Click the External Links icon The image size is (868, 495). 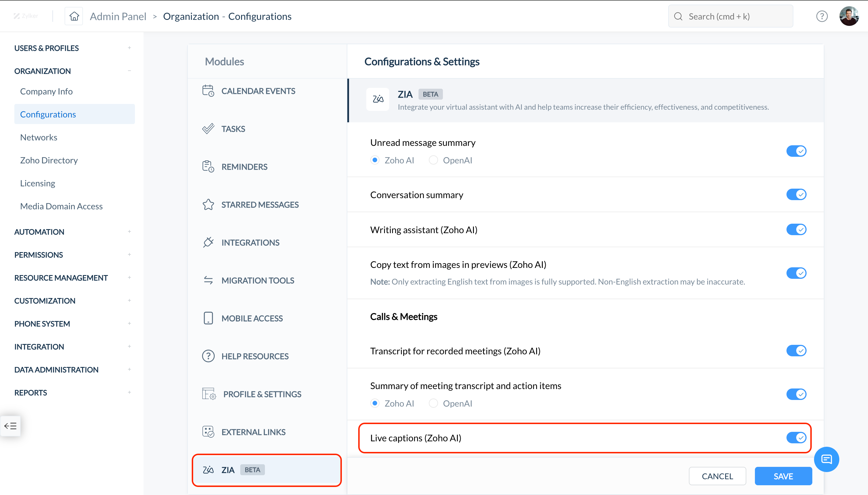pyautogui.click(x=208, y=432)
